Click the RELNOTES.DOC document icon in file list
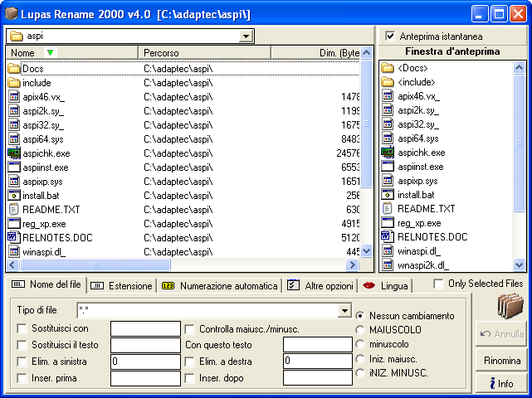 point(13,237)
